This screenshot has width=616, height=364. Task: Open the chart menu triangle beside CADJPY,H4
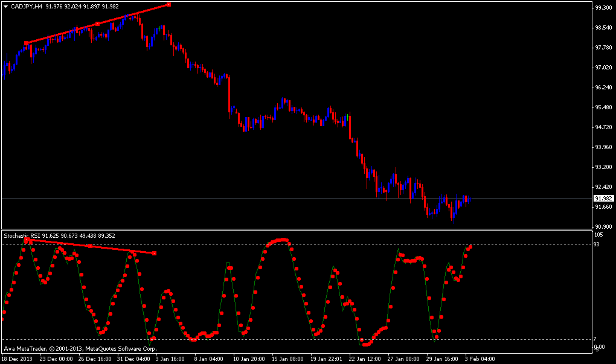[x=5, y=7]
